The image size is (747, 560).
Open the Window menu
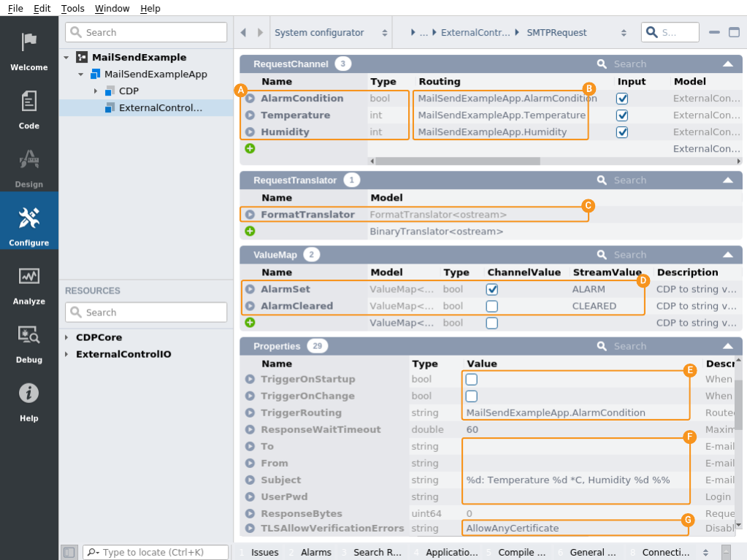[112, 8]
